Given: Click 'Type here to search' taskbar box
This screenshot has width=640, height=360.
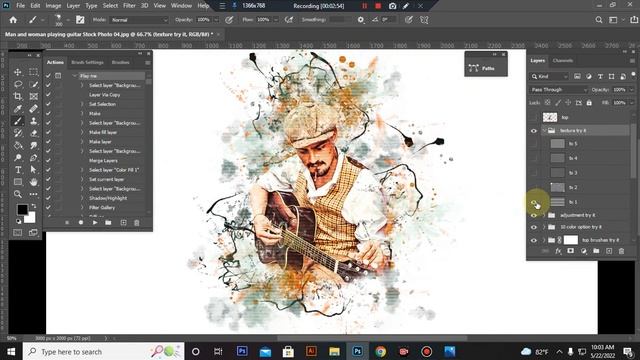Looking at the screenshot, I should click(x=104, y=352).
